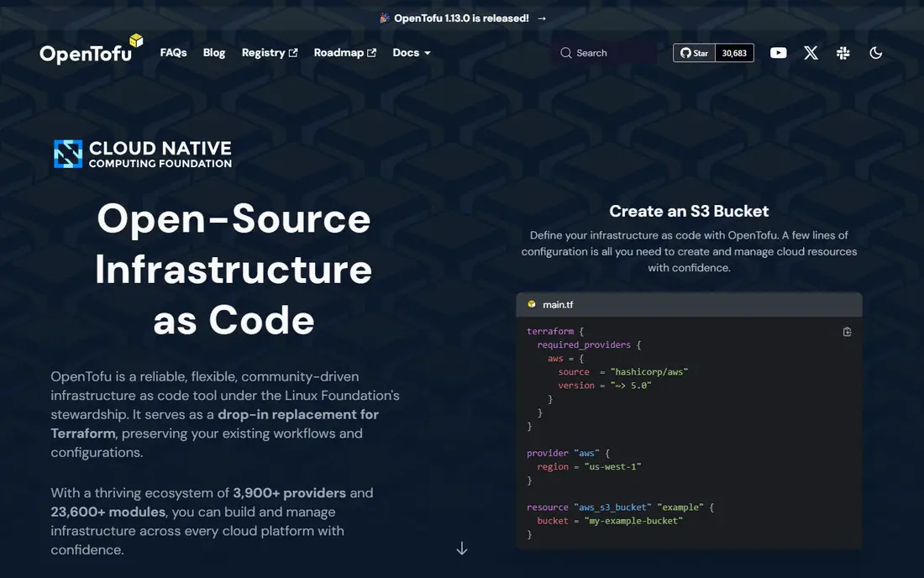
Task: Click the "aws_s3_bucket" resource type
Action: tap(612, 507)
